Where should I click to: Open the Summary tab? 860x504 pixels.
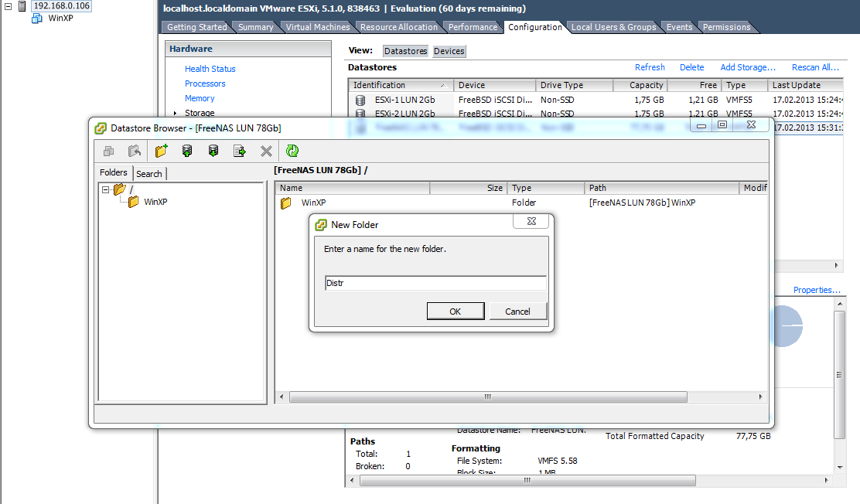click(x=255, y=27)
